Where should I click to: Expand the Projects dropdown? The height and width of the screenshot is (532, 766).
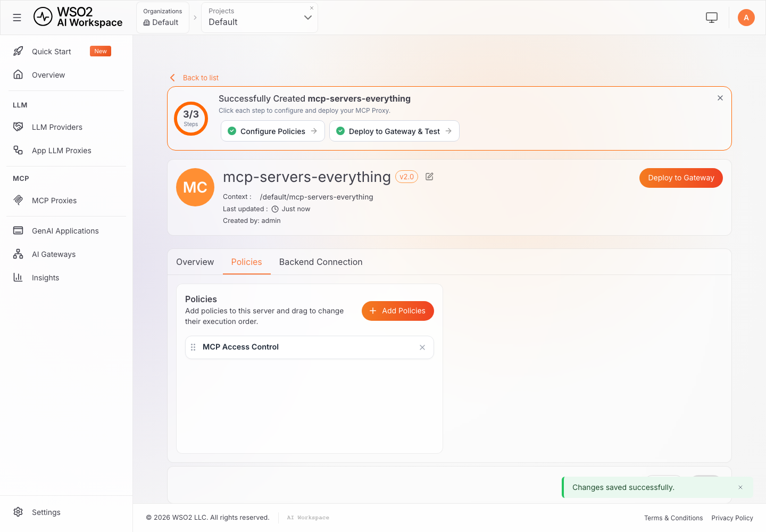[308, 18]
